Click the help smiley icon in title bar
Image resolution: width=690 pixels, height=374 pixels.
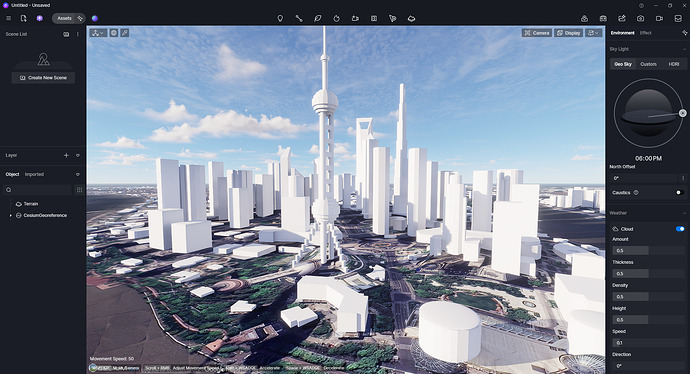[x=641, y=5]
